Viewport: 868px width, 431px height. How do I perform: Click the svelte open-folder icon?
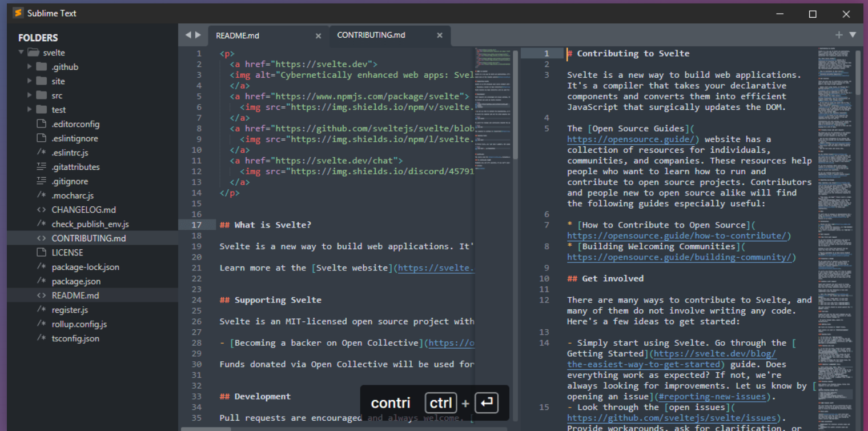click(x=33, y=52)
